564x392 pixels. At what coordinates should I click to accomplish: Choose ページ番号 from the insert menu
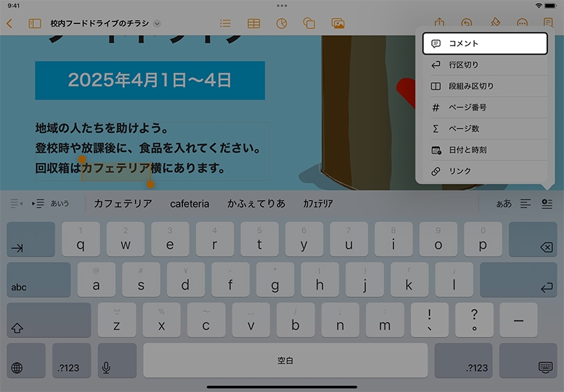pos(485,107)
